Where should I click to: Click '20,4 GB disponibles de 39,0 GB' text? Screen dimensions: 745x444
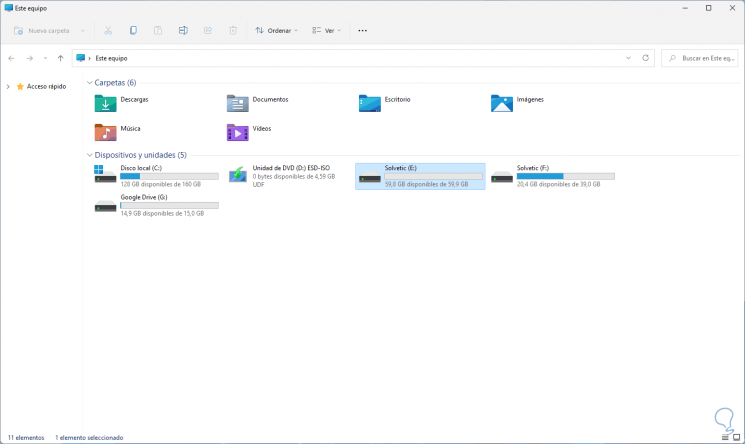[x=558, y=184]
